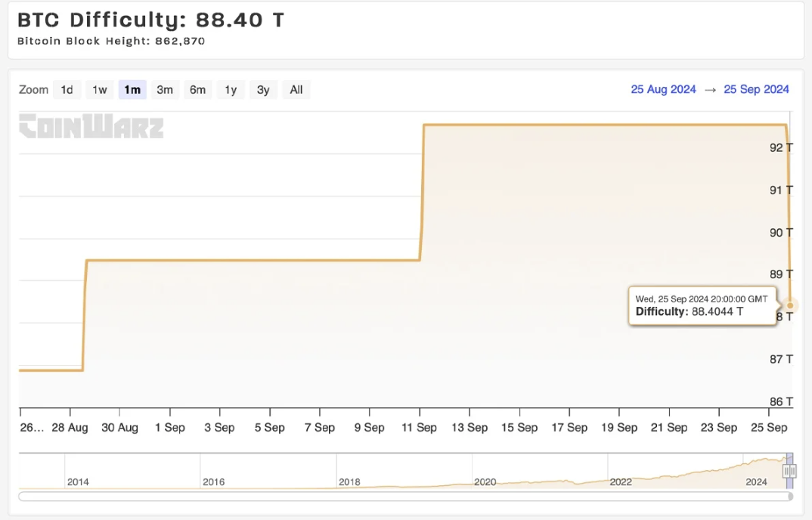Click the 2020 region in navigator chart
The height and width of the screenshot is (520, 812).
coord(485,481)
